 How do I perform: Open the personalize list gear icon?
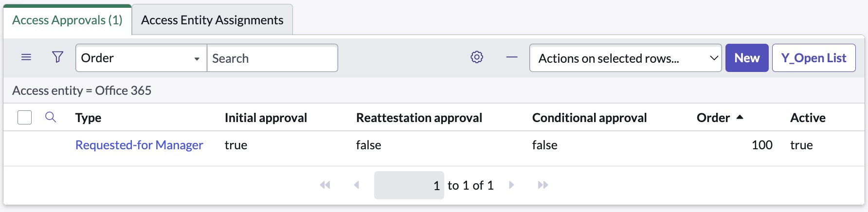click(x=477, y=57)
